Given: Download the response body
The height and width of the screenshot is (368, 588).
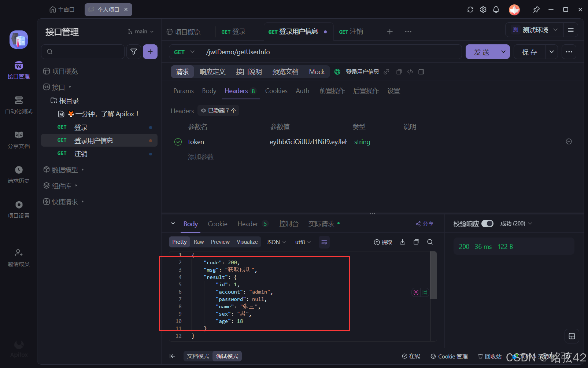Looking at the screenshot, I should coord(402,242).
